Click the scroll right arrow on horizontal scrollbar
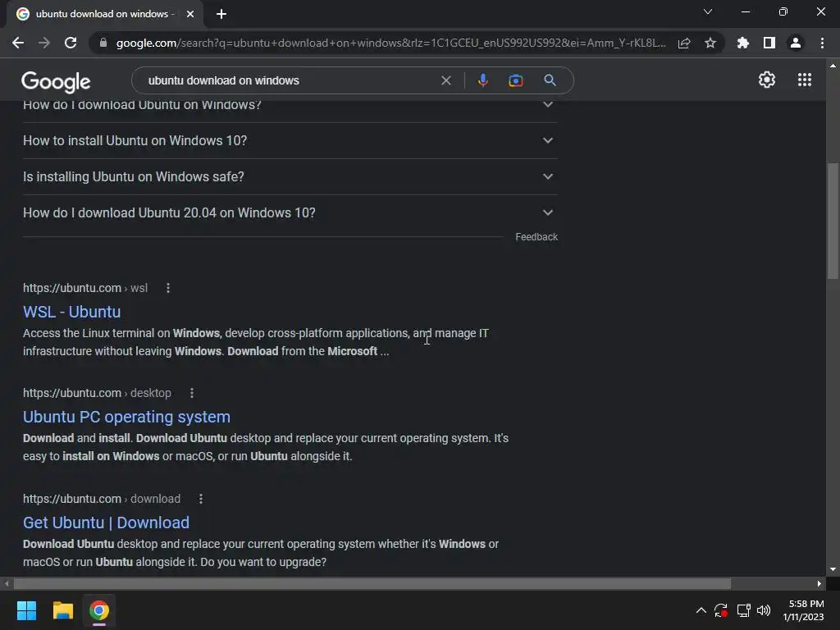Image resolution: width=840 pixels, height=630 pixels. coord(819,583)
